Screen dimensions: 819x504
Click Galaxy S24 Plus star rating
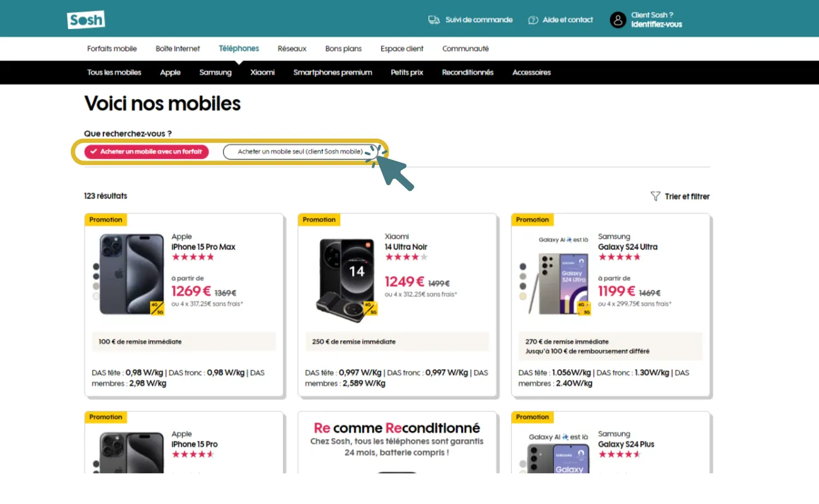point(619,454)
